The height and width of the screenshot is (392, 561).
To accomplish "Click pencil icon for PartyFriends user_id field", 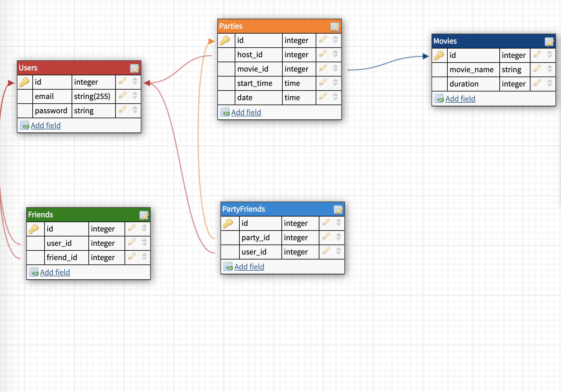I will pos(326,251).
